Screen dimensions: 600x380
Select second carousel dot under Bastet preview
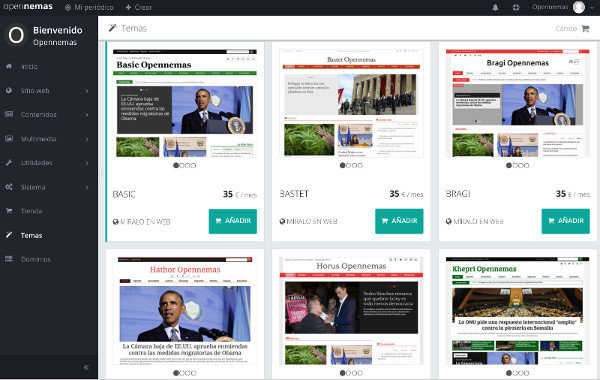(x=348, y=166)
